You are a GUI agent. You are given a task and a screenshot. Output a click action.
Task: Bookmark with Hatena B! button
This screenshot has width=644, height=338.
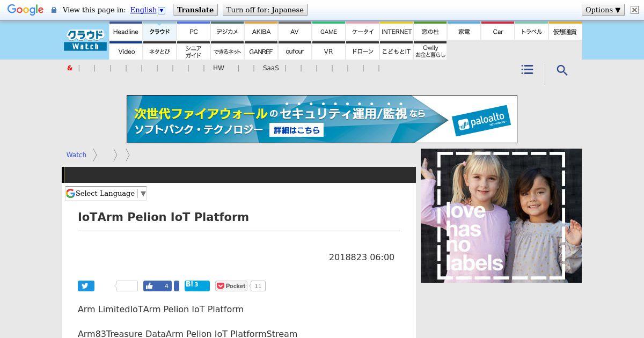tap(197, 285)
